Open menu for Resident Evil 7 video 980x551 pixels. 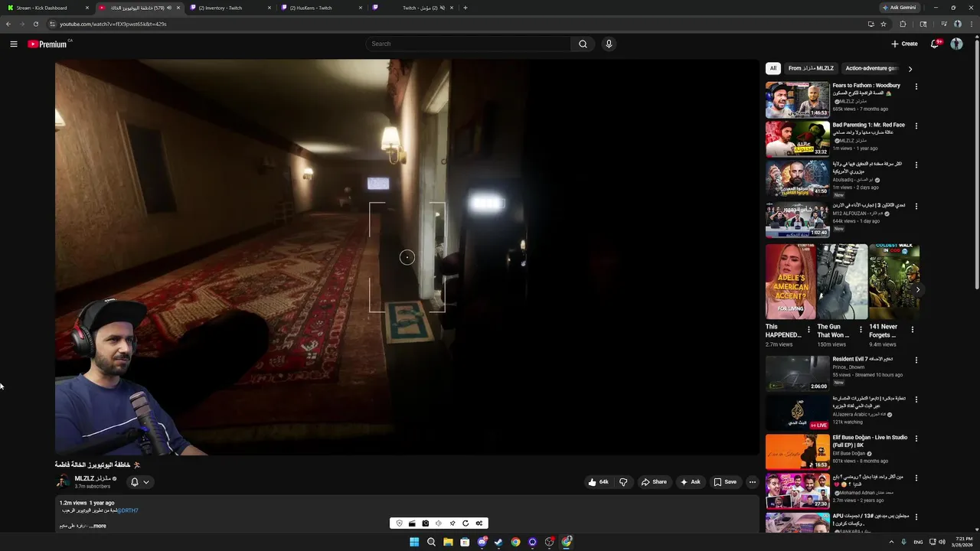(916, 360)
